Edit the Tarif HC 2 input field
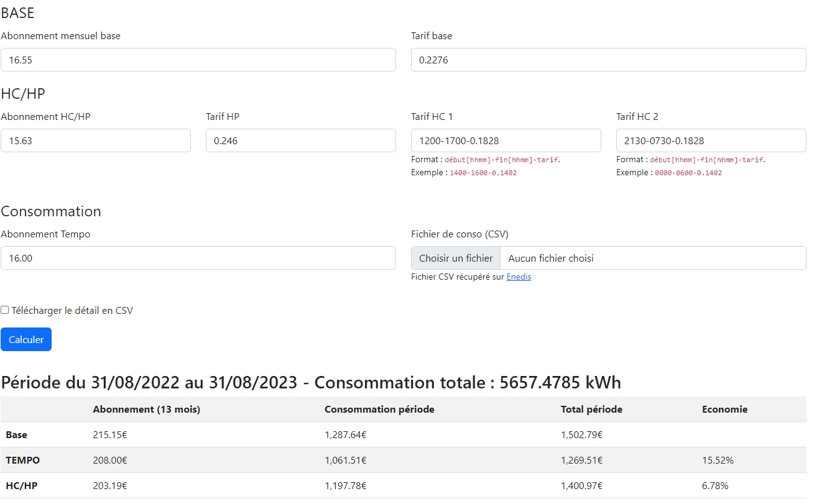 click(x=711, y=140)
